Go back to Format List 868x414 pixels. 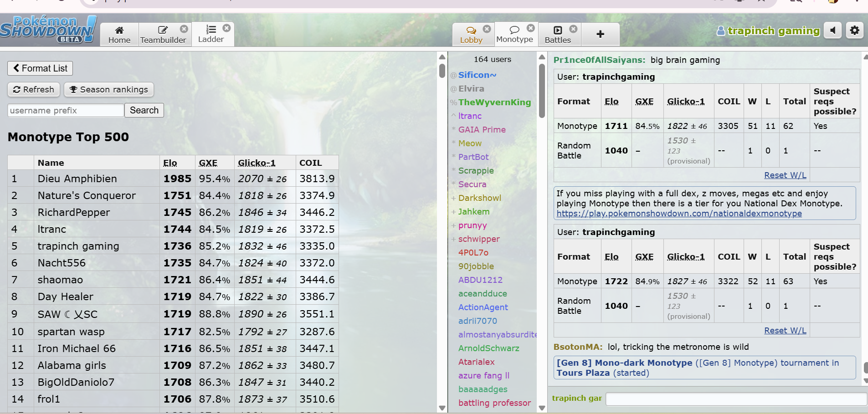coord(40,68)
